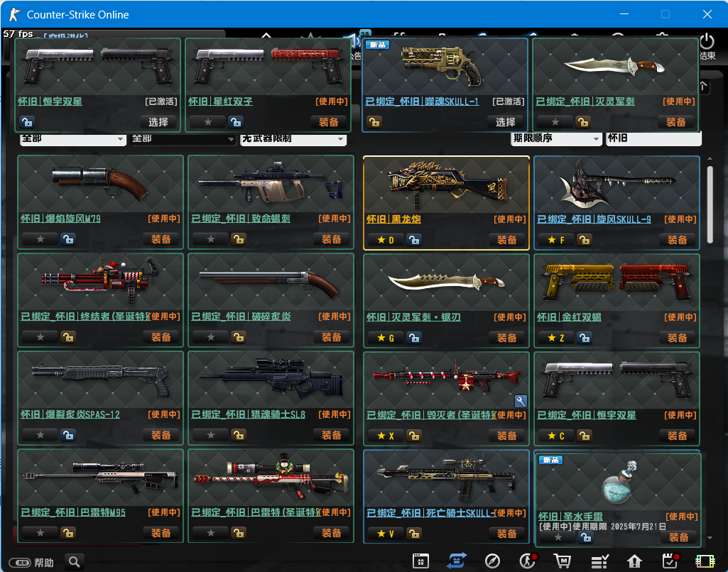The image size is (728, 572).
Task: Open the compass icon in bottom toolbar
Action: [x=492, y=561]
